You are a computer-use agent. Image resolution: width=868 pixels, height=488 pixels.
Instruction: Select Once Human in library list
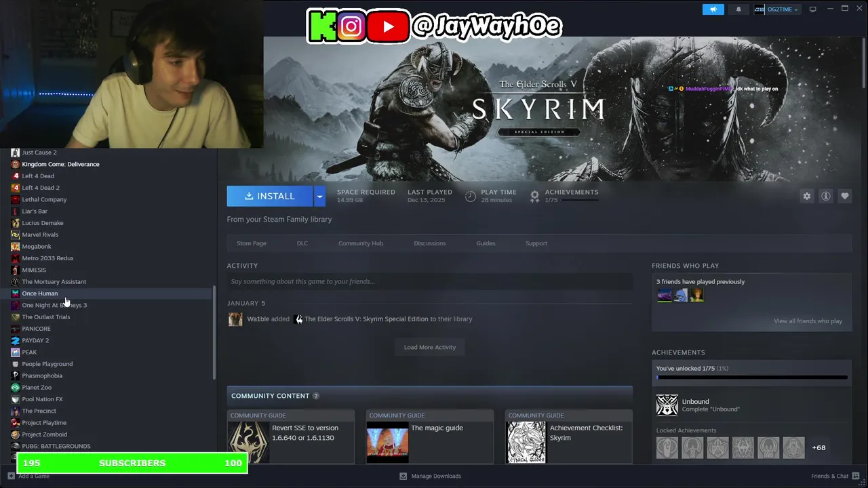pos(40,293)
